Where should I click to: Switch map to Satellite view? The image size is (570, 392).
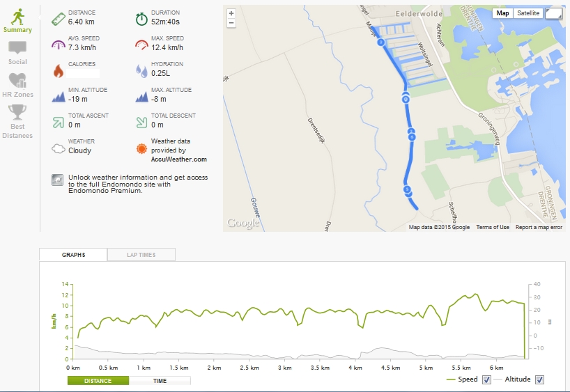click(528, 13)
